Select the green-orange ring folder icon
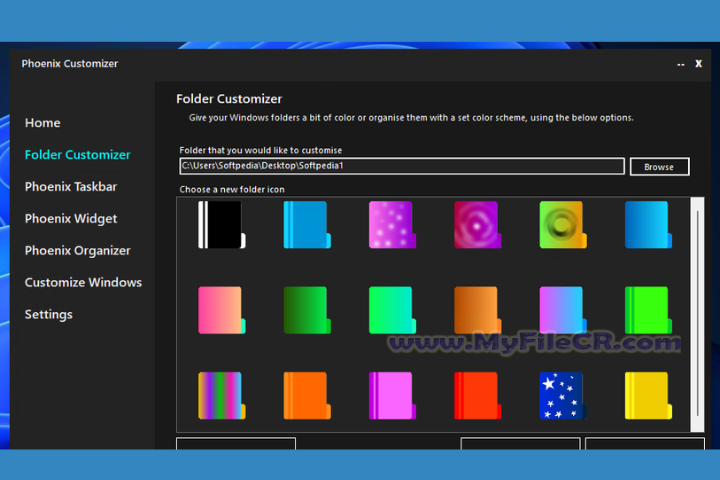Viewport: 720px width, 480px height. click(563, 225)
